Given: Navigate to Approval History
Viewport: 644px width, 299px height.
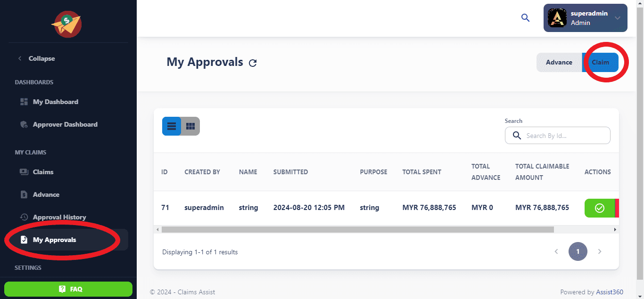Looking at the screenshot, I should (x=59, y=217).
